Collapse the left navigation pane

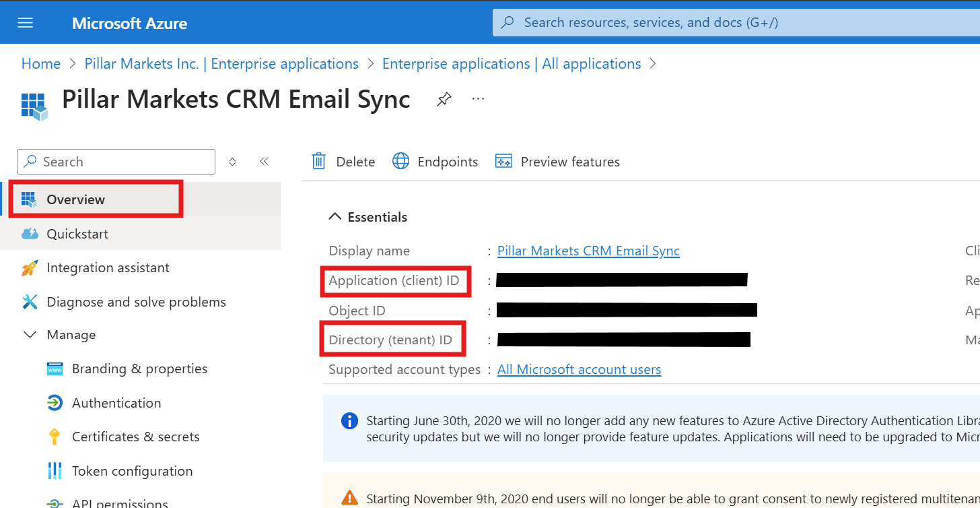(264, 161)
